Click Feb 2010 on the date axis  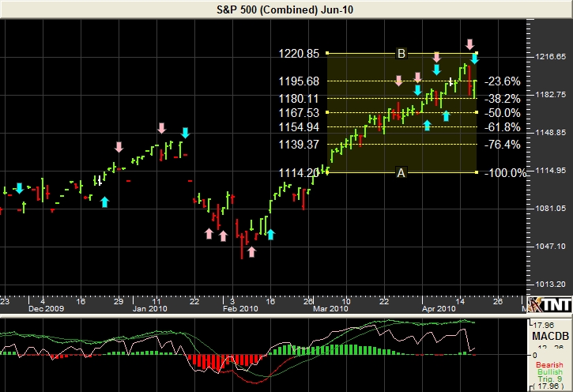(240, 309)
